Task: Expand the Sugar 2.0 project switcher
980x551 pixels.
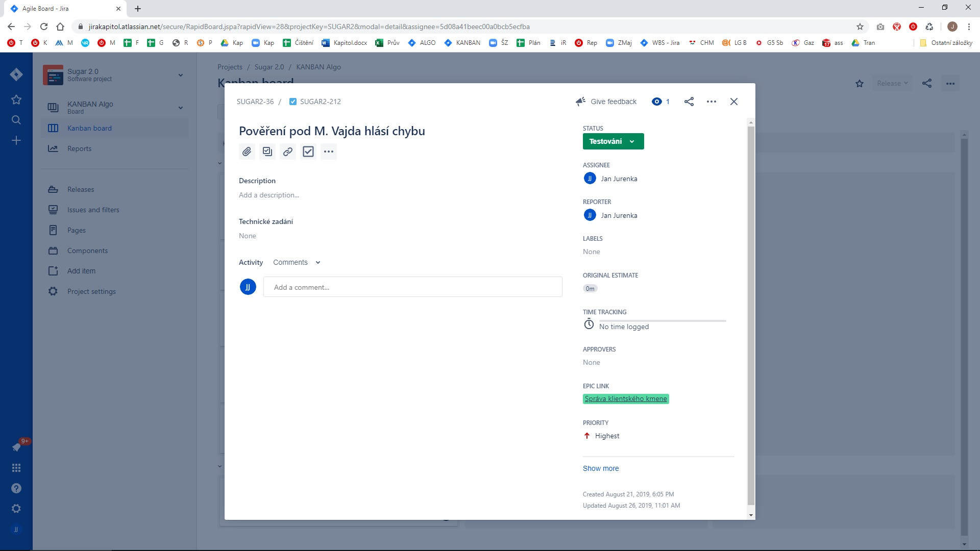Action: click(x=181, y=75)
